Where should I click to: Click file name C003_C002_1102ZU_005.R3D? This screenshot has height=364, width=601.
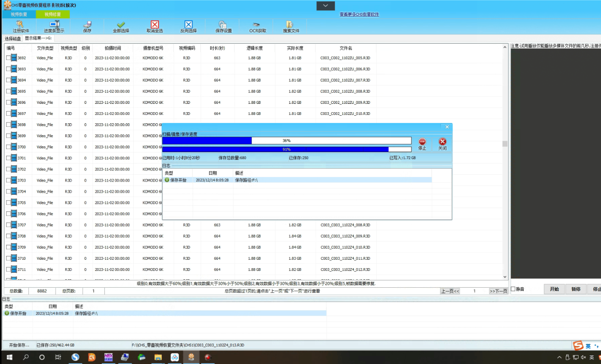tap(345, 58)
